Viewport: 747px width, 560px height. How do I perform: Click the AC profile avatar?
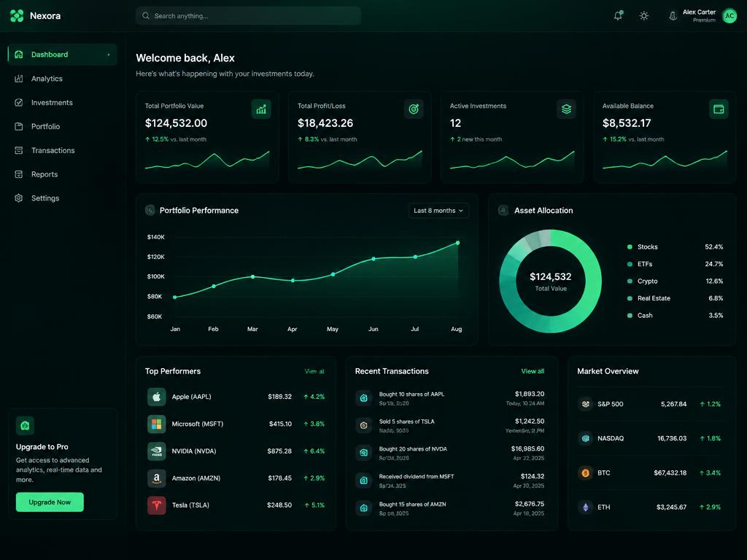(729, 16)
